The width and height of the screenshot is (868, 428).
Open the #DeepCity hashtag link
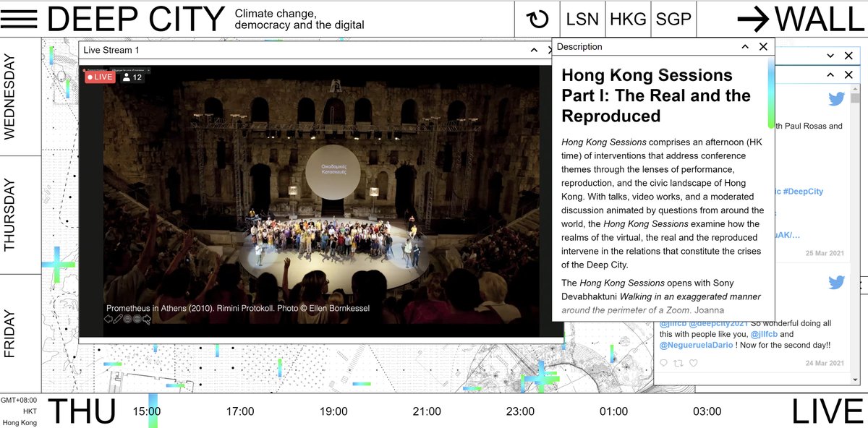click(802, 192)
